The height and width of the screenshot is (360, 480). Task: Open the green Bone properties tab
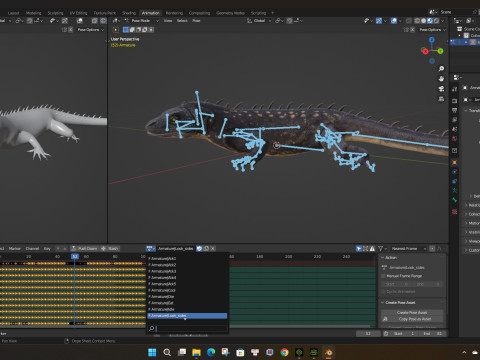tap(455, 200)
